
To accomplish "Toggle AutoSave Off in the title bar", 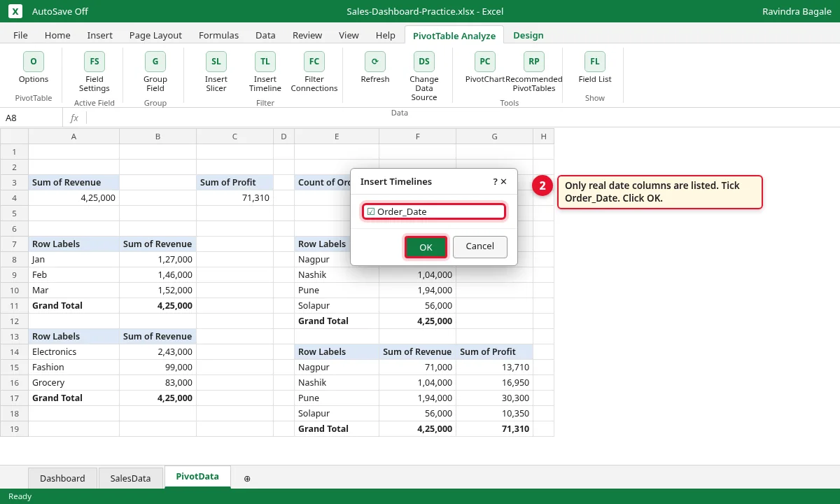I will (x=60, y=11).
